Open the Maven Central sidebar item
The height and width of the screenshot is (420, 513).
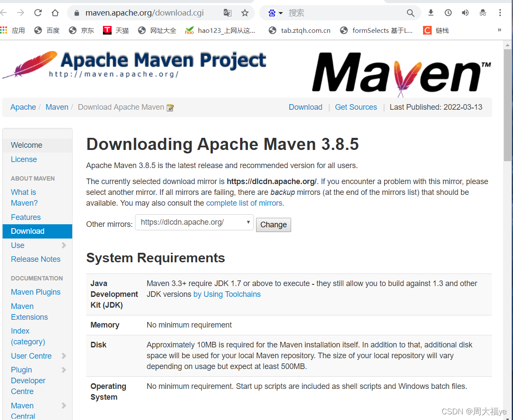pos(23,410)
